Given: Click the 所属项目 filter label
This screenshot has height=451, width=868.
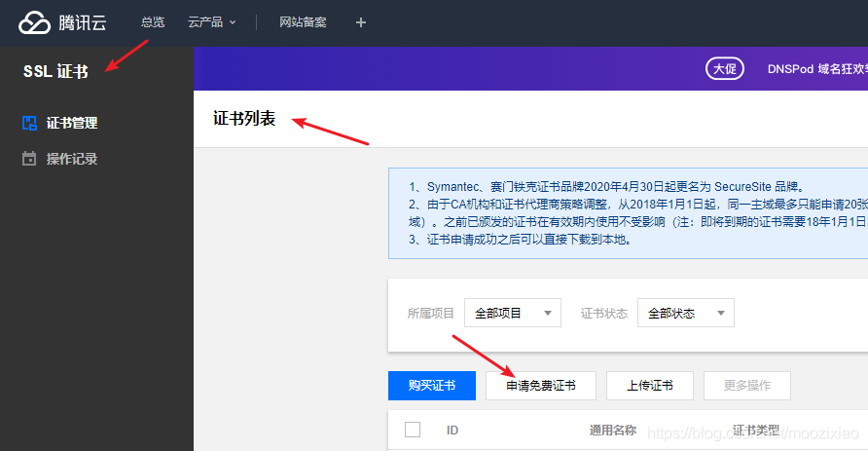Looking at the screenshot, I should click(431, 314).
